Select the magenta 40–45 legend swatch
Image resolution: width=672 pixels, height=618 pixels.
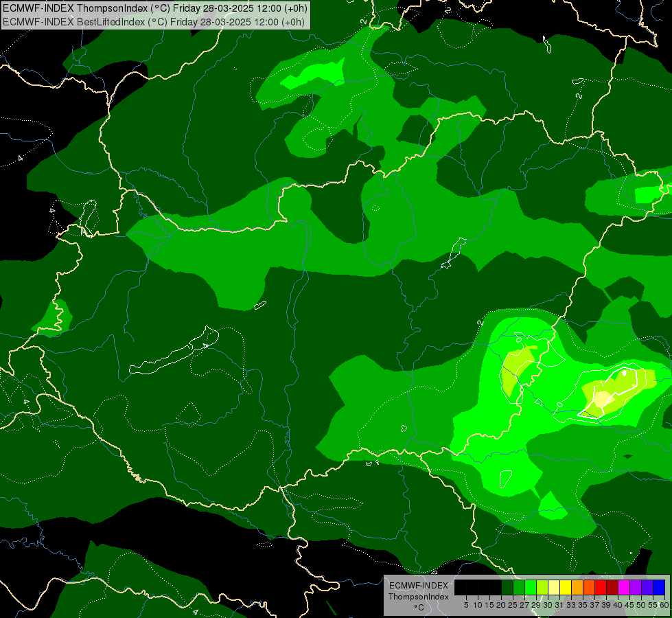pos(624,587)
